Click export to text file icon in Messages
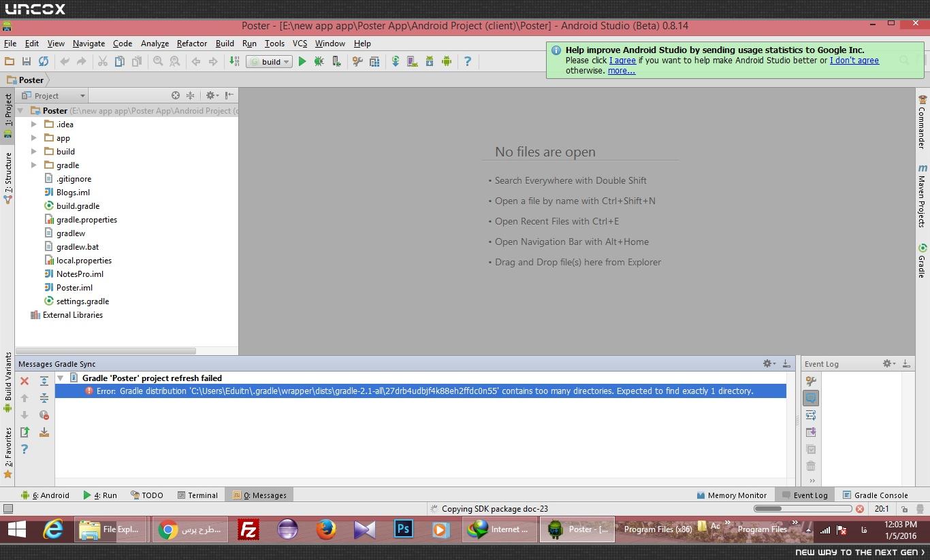 click(25, 432)
